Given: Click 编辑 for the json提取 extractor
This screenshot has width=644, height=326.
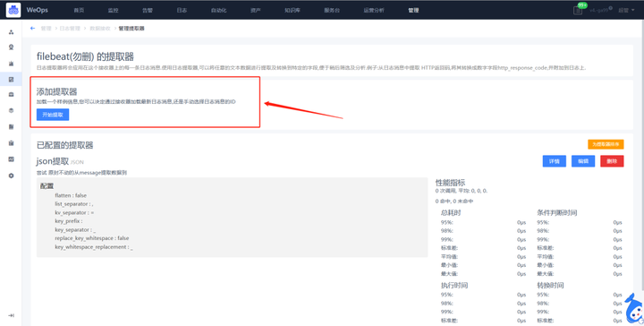Looking at the screenshot, I should [x=583, y=161].
